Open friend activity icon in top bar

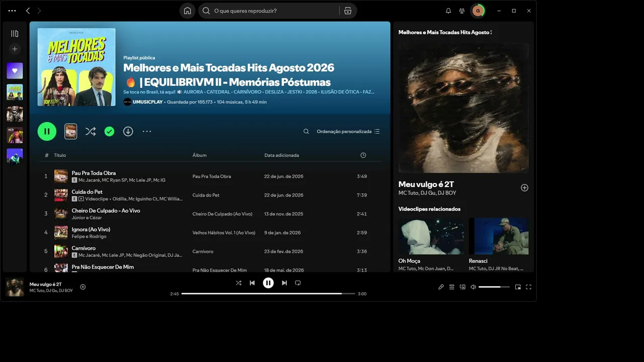tap(462, 11)
